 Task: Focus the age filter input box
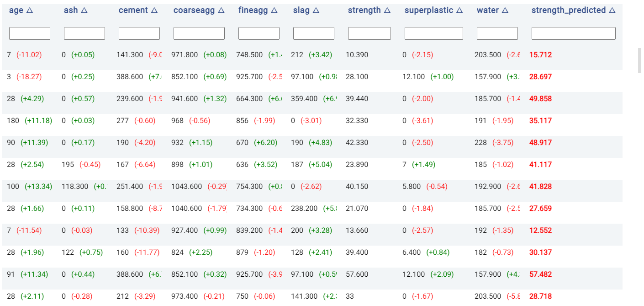pyautogui.click(x=30, y=33)
